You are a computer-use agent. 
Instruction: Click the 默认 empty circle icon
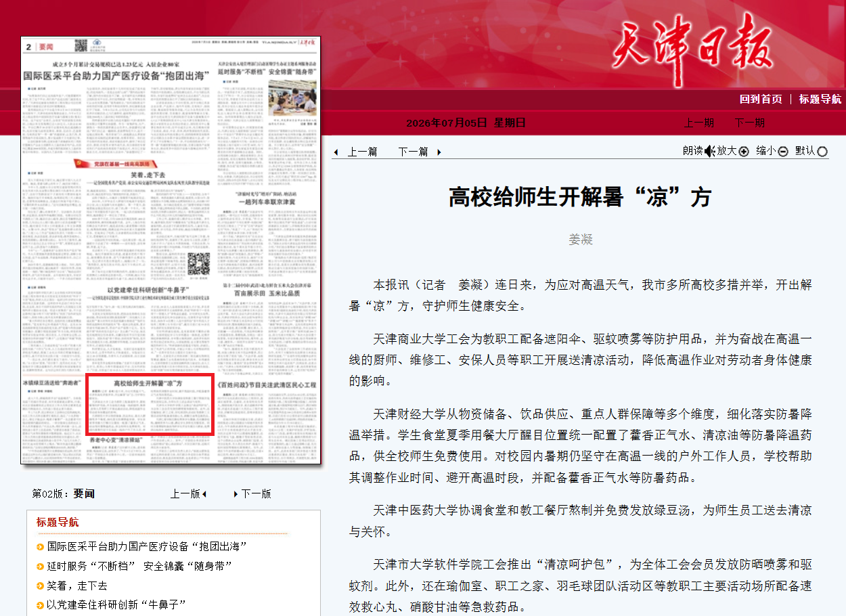[822, 152]
